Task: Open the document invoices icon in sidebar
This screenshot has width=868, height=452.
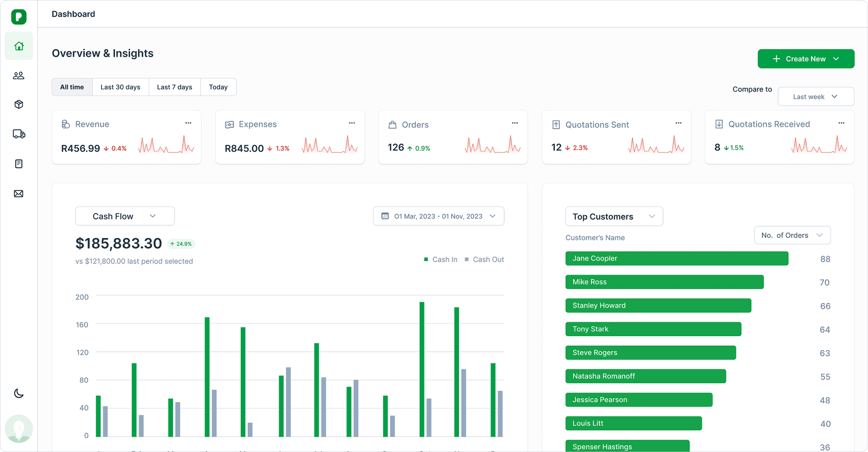Action: (x=19, y=164)
